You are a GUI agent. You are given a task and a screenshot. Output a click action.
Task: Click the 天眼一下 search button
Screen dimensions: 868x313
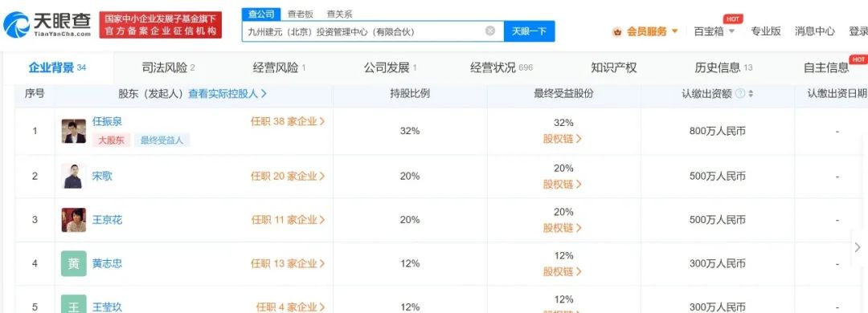coord(529,31)
